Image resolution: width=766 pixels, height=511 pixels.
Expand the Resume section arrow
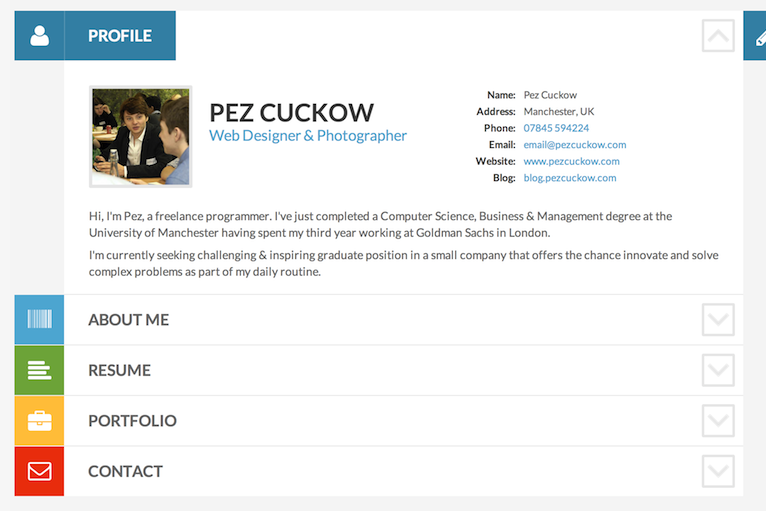click(x=718, y=370)
